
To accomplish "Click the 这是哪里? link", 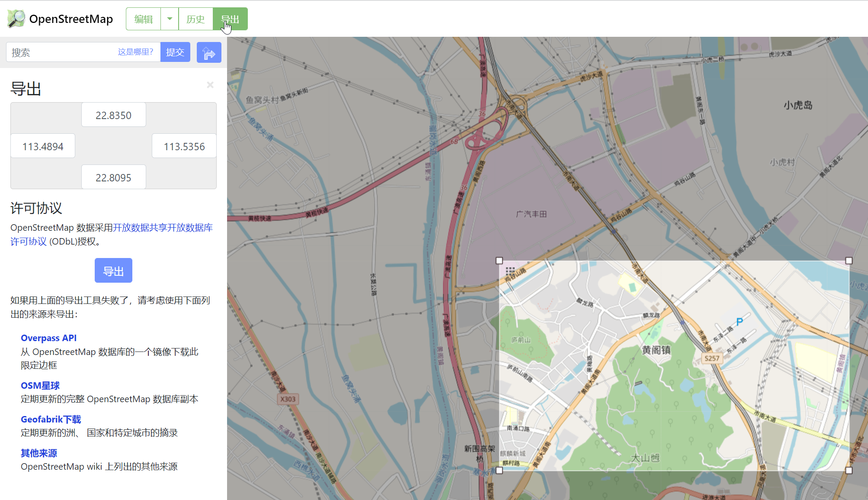I will click(x=135, y=52).
